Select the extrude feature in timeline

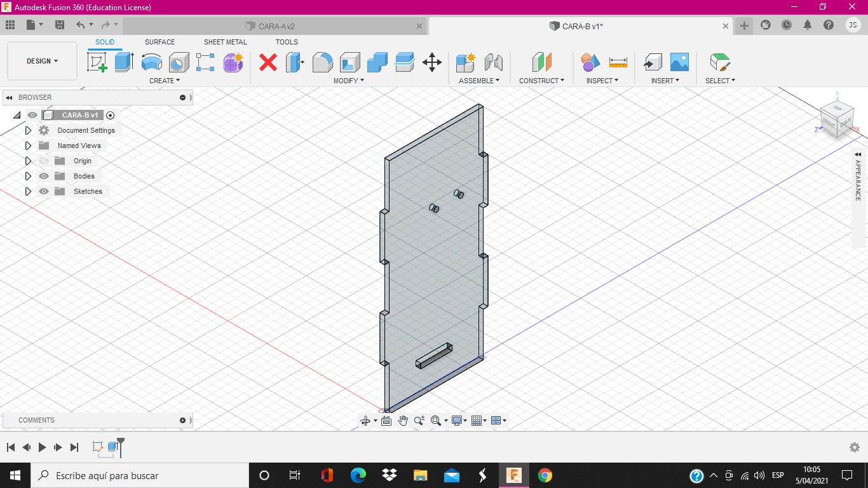pos(112,447)
